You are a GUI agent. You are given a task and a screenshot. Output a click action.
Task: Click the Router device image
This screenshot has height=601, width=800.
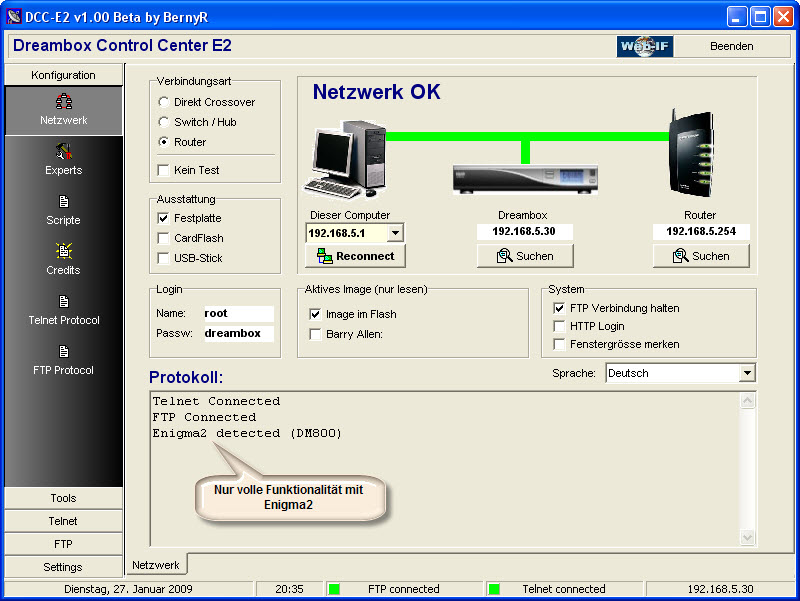tap(691, 152)
